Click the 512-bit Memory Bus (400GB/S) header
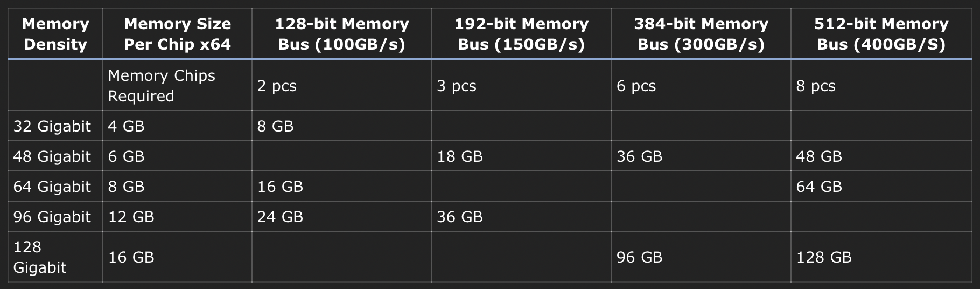Viewport: 980px width, 289px height. click(881, 34)
